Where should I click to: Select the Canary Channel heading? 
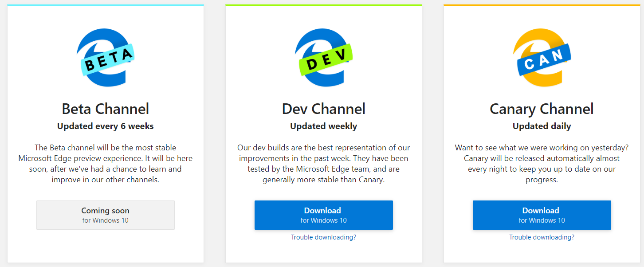[x=542, y=109]
